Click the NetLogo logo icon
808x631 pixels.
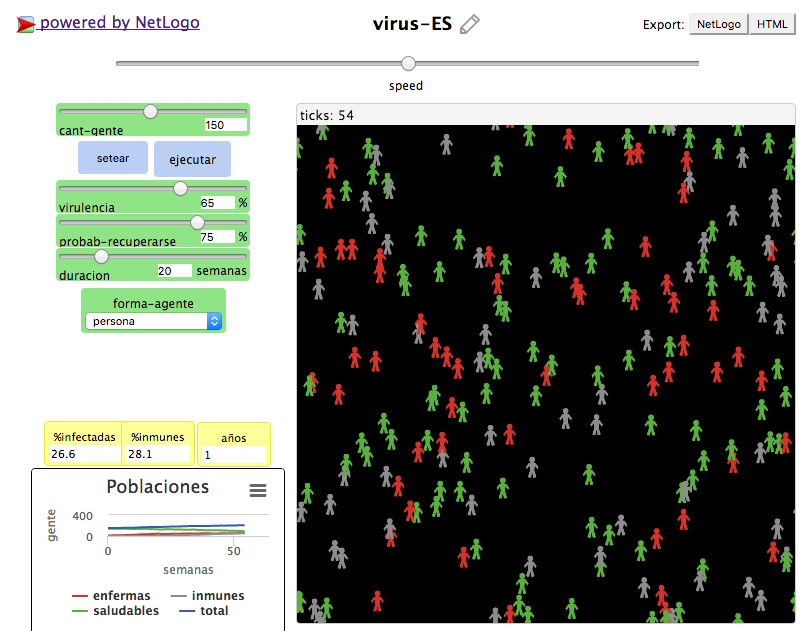tap(26, 24)
